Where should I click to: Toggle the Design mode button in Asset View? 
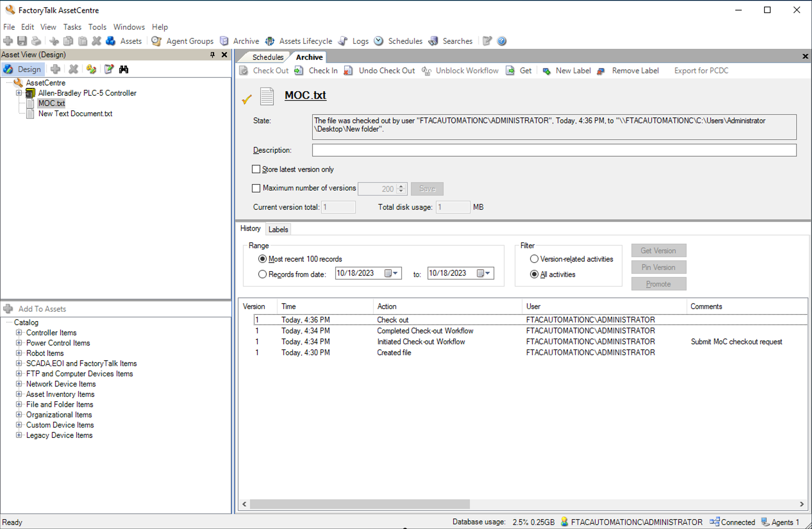tap(23, 69)
